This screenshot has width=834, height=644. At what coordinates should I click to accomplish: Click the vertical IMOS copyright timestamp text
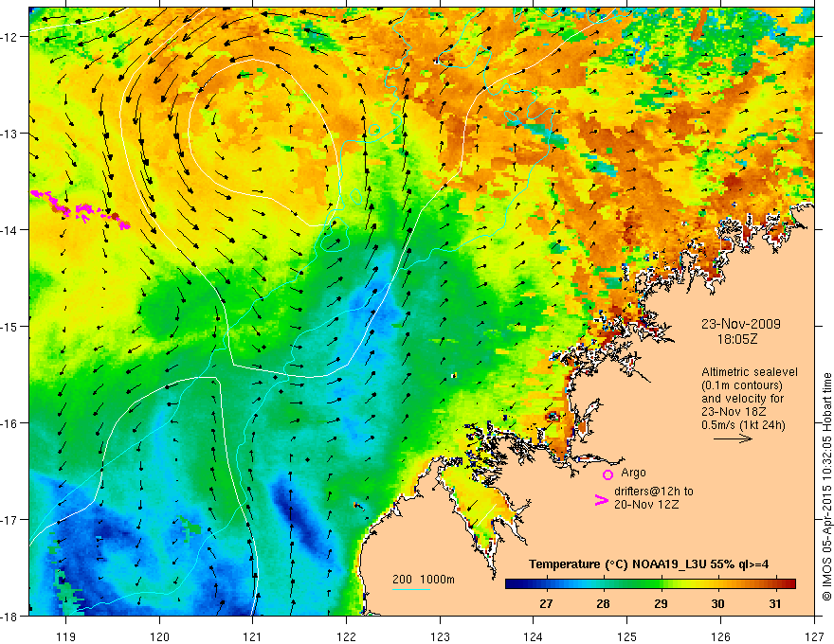pyautogui.click(x=826, y=487)
